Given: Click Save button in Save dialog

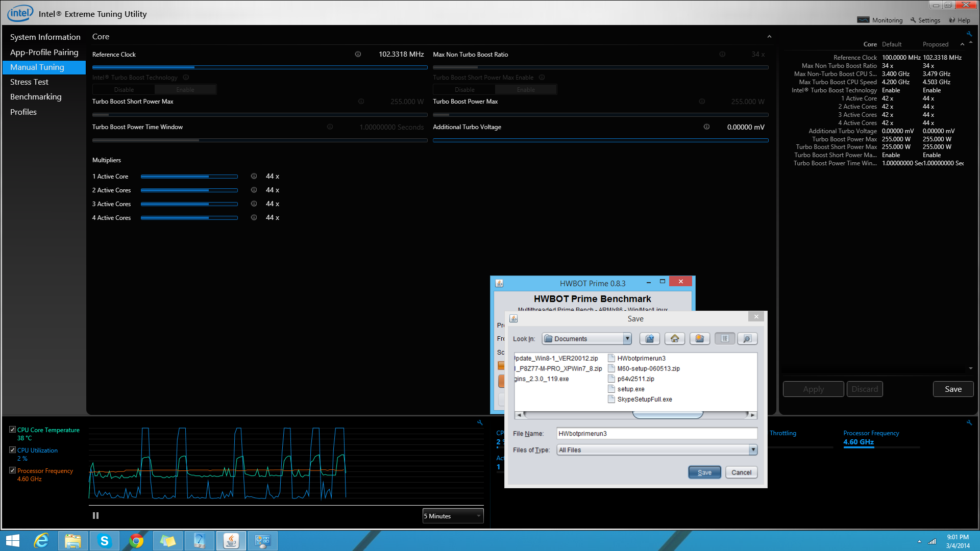Looking at the screenshot, I should (x=704, y=472).
